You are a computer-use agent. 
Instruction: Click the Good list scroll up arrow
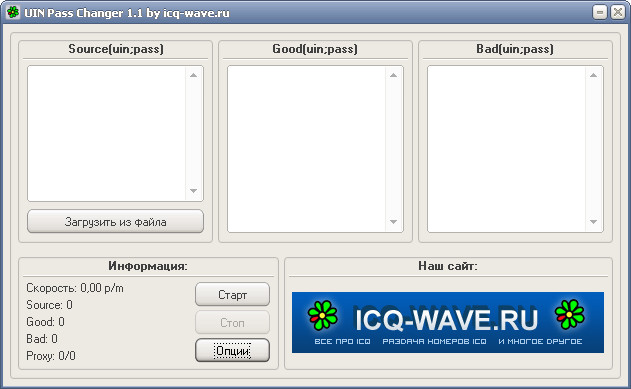point(394,75)
